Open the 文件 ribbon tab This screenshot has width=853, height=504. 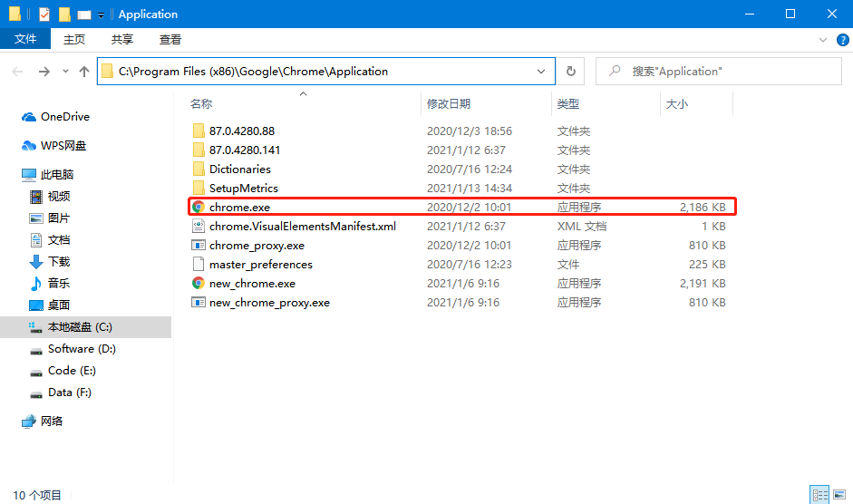coord(25,39)
